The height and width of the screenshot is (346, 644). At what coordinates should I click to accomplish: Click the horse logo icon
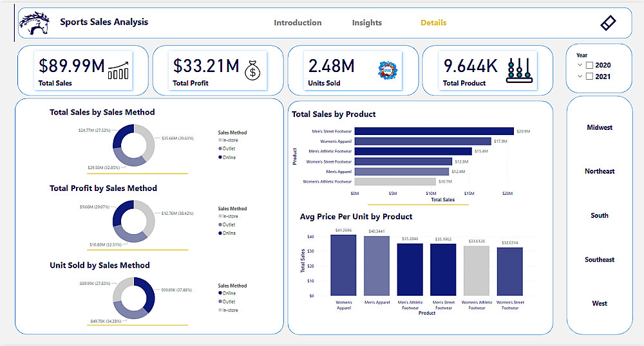(34, 23)
